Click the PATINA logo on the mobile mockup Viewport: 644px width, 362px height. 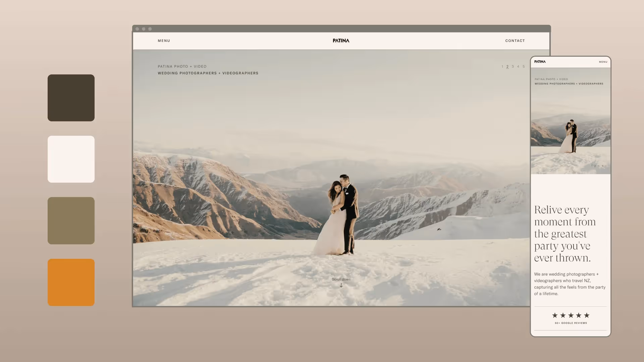tap(540, 62)
